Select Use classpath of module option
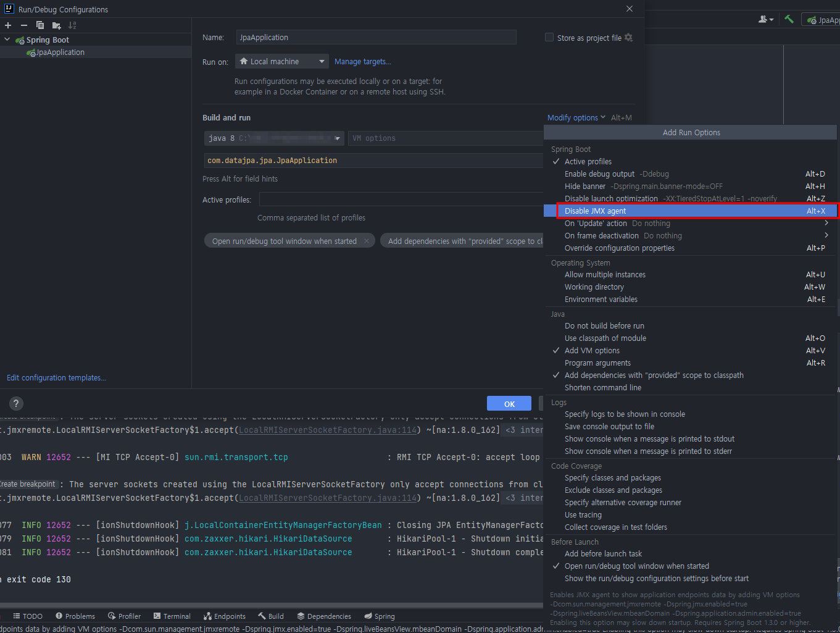 (690, 338)
